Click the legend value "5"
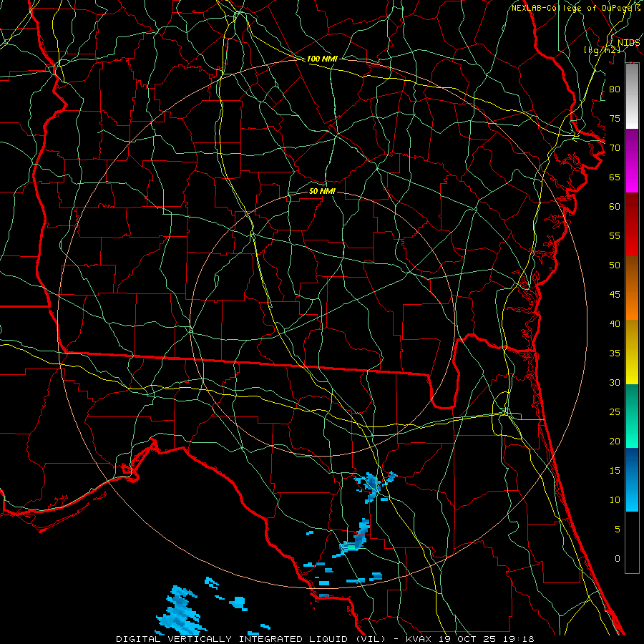 point(618,529)
